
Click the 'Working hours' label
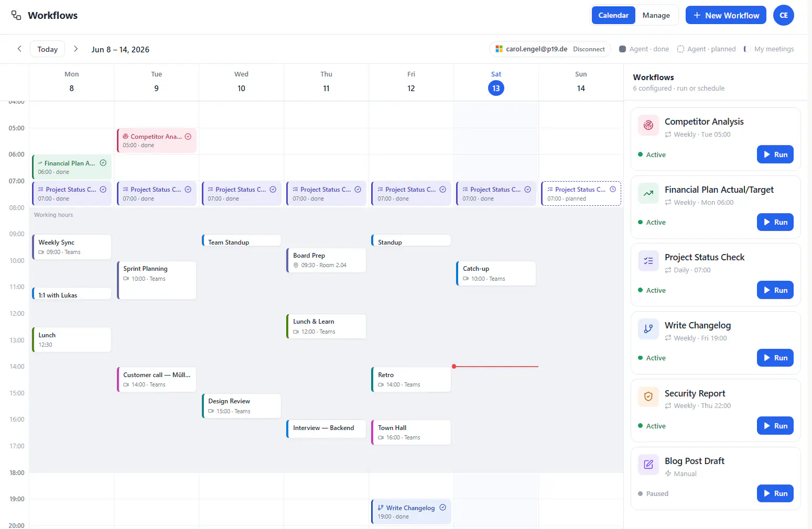pos(53,215)
